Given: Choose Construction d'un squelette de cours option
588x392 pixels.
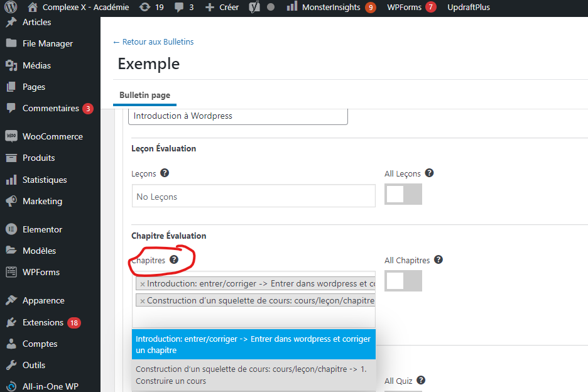Looking at the screenshot, I should pyautogui.click(x=253, y=375).
